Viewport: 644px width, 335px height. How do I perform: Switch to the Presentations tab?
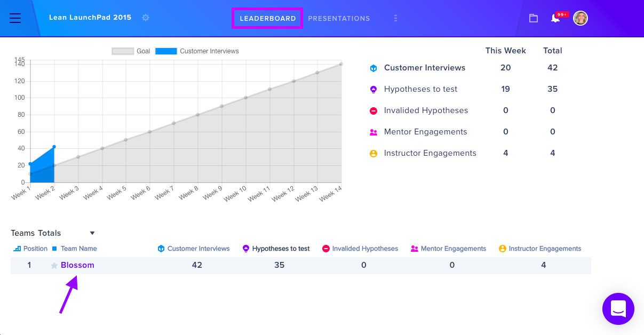pos(339,18)
